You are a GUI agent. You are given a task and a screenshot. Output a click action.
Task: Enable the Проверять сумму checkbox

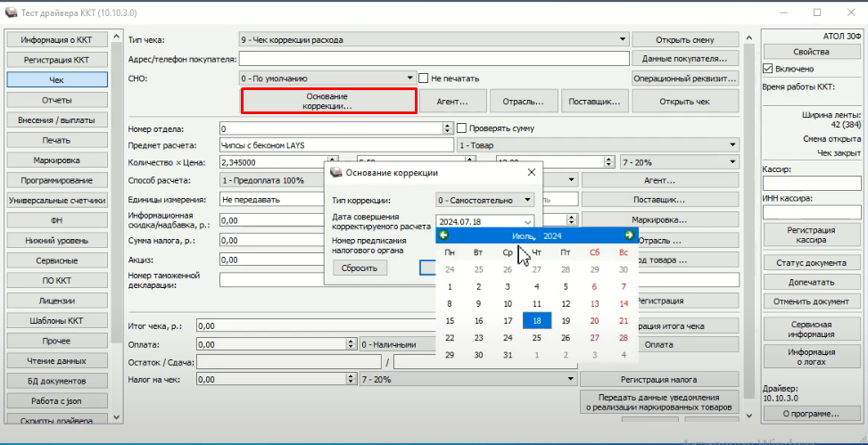coord(462,128)
